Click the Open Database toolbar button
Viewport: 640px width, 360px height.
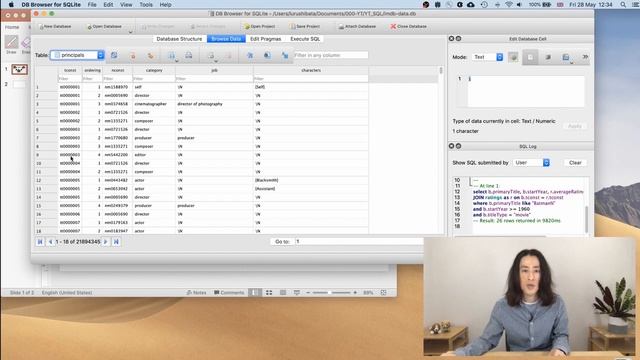coord(104,27)
